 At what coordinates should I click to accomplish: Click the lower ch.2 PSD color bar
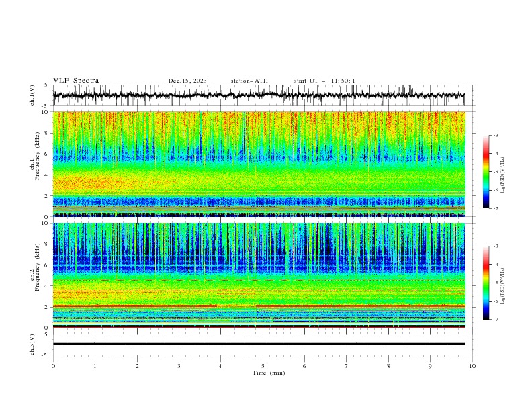point(486,283)
